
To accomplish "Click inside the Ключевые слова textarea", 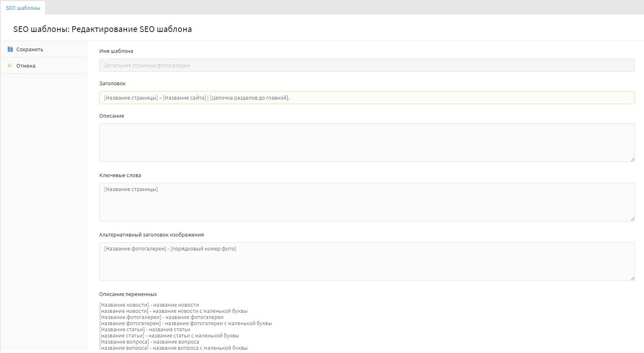I will click(366, 202).
